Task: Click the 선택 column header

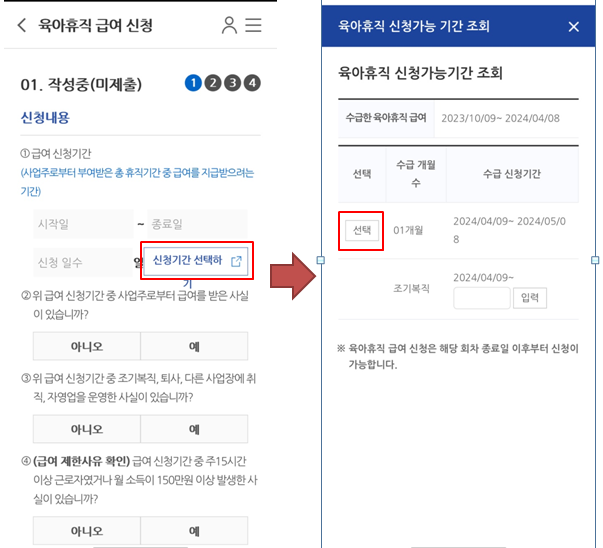Action: point(362,174)
